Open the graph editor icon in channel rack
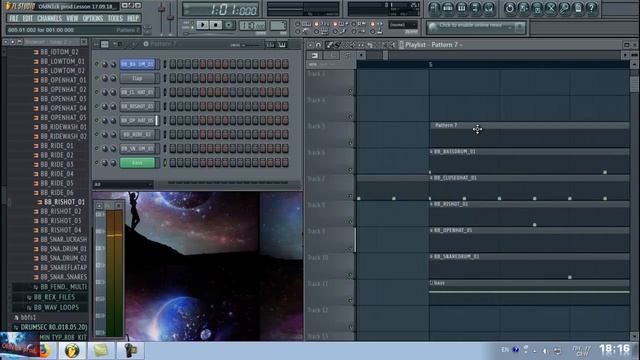Screen dimensions: 640x360 coord(270,44)
